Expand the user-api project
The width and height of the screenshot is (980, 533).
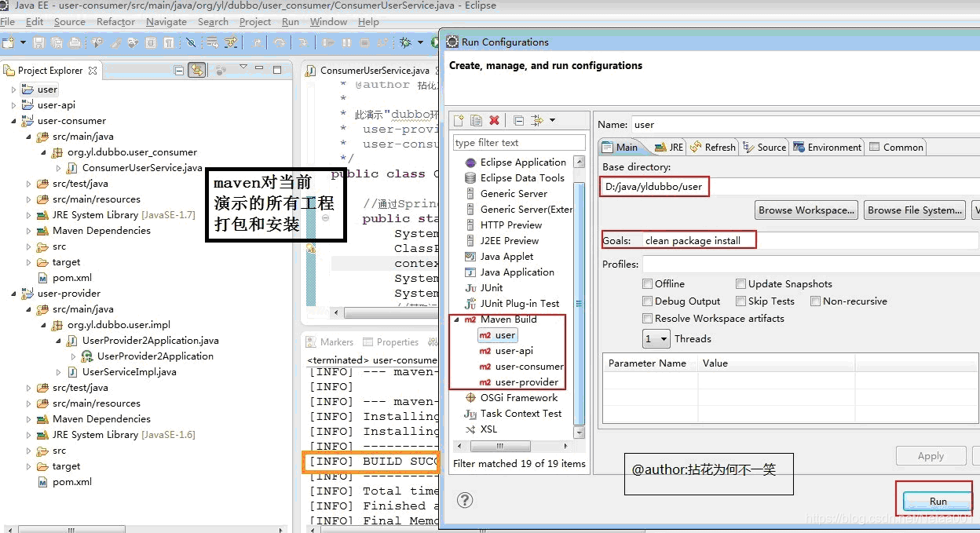tap(13, 105)
